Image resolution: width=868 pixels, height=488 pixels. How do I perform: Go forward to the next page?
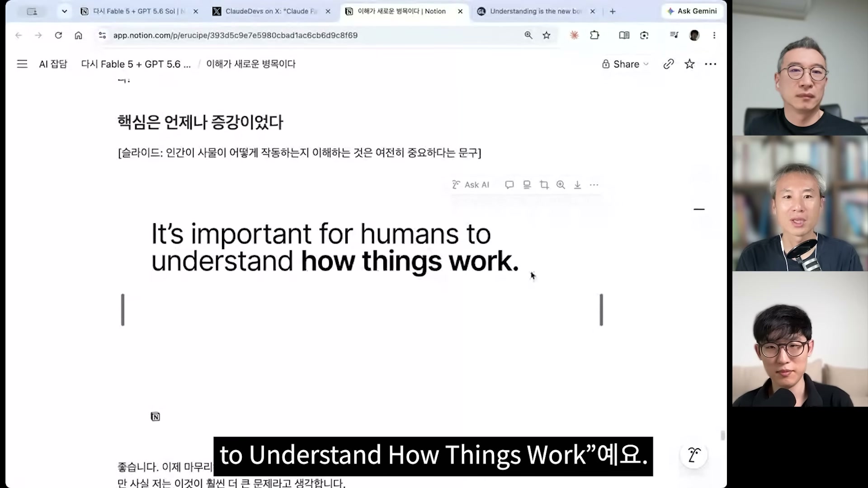point(38,35)
